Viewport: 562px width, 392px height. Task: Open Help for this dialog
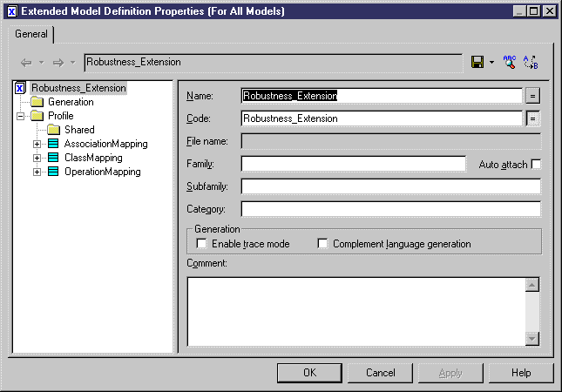click(x=521, y=373)
